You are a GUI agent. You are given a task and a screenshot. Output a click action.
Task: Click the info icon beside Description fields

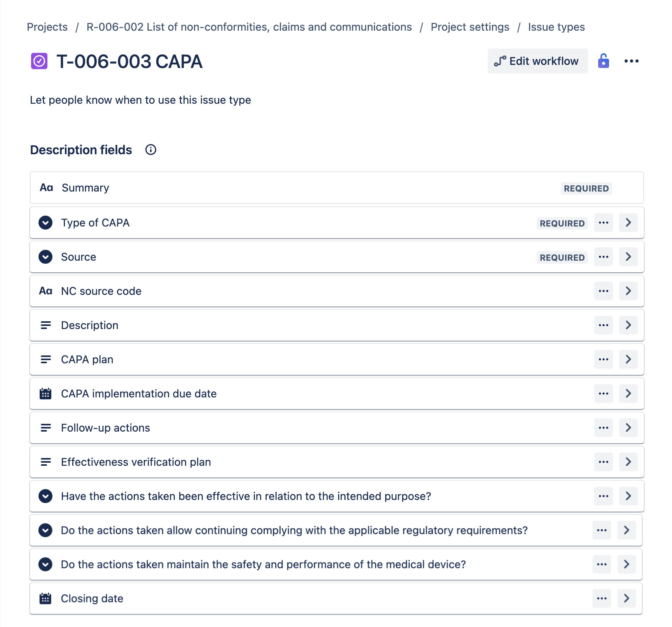(151, 150)
